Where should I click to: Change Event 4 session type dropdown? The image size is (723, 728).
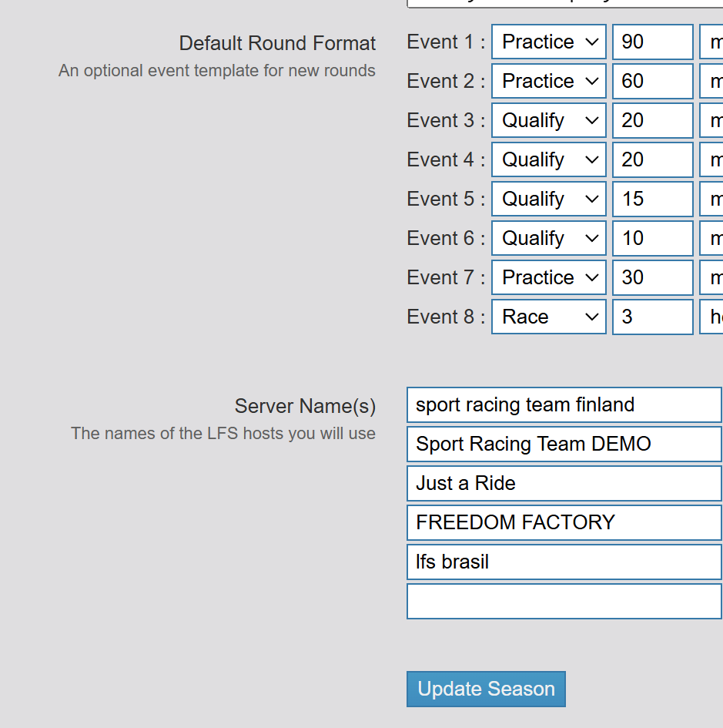click(x=549, y=160)
